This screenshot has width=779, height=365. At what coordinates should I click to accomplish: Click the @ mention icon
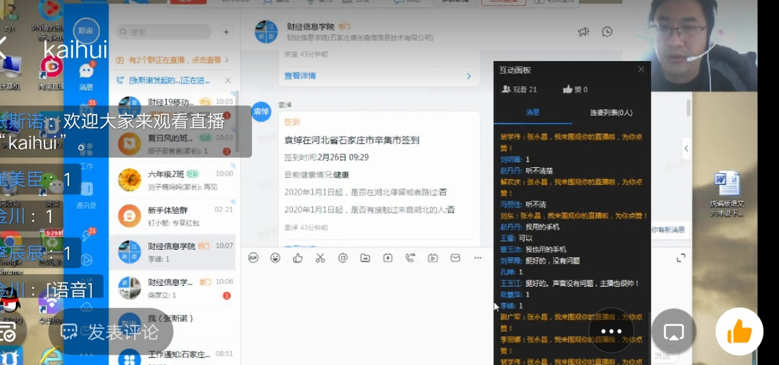(x=342, y=258)
